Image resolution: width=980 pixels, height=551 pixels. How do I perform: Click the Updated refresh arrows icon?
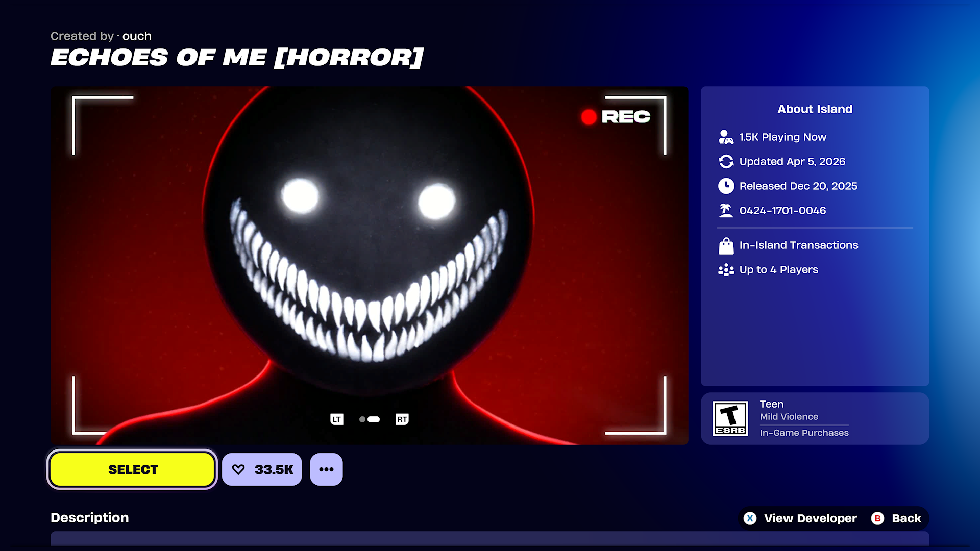click(x=726, y=161)
